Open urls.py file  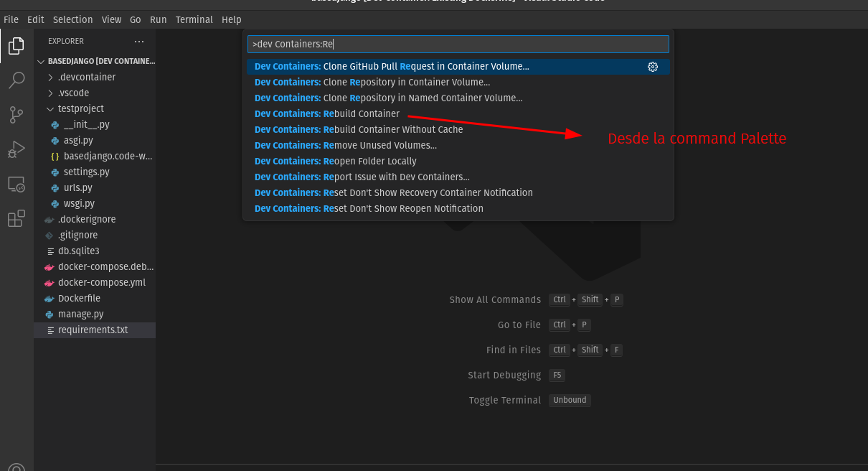click(x=95, y=187)
